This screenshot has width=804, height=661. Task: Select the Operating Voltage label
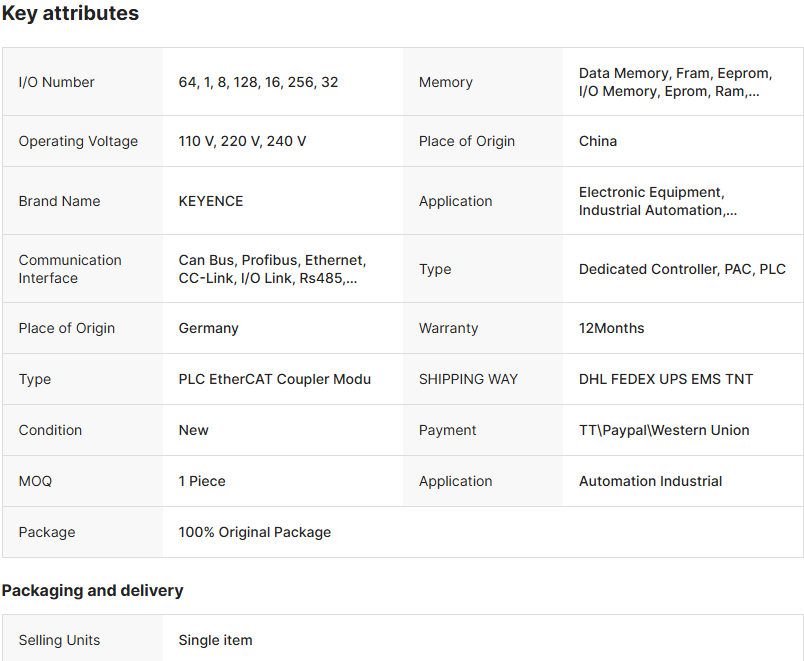[x=78, y=141]
